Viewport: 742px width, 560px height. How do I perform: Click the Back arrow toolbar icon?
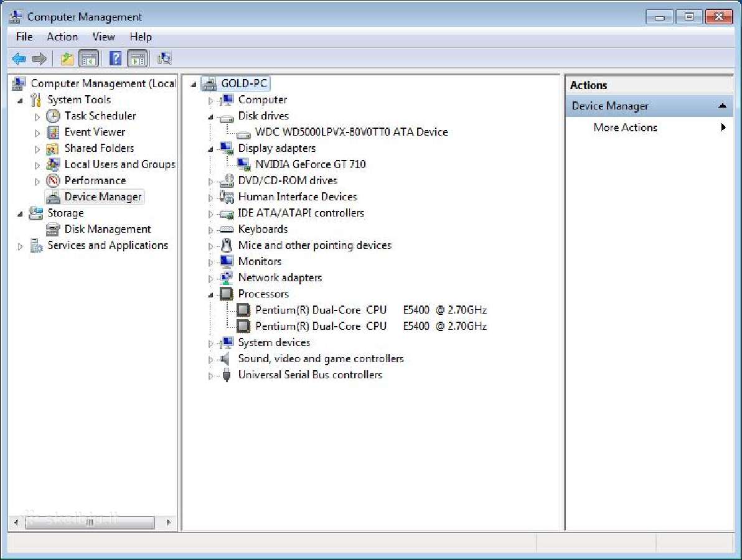(19, 58)
